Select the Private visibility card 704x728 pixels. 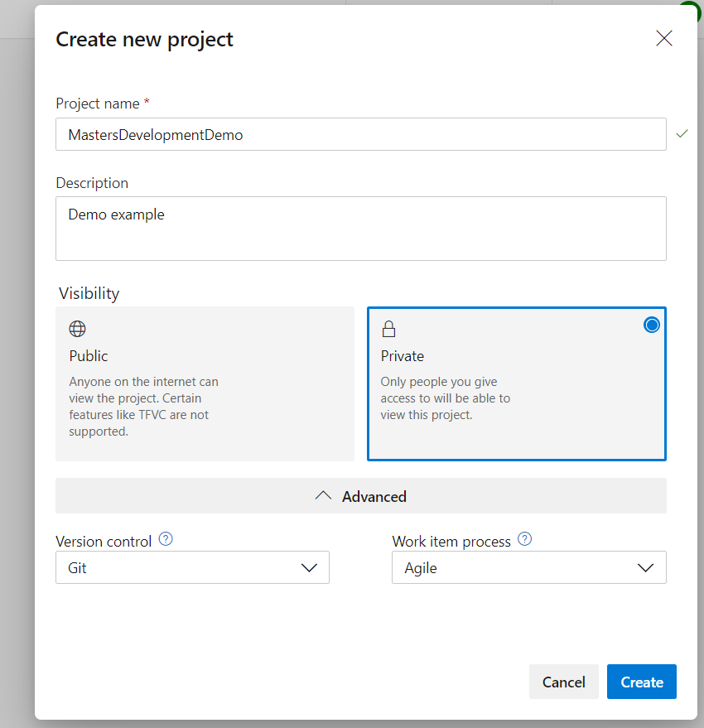[516, 383]
